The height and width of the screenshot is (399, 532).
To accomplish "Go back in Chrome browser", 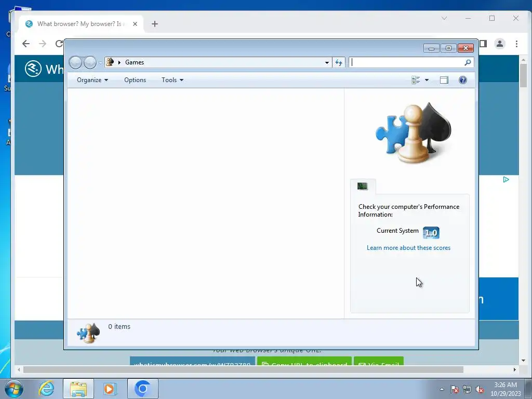I will tap(26, 44).
